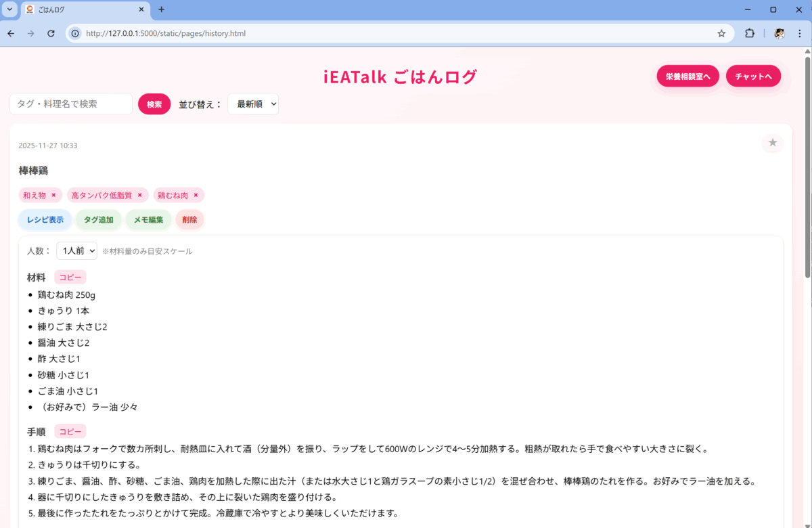Open the browser extensions puzzle icon
The width and height of the screenshot is (812, 528).
coord(750,33)
